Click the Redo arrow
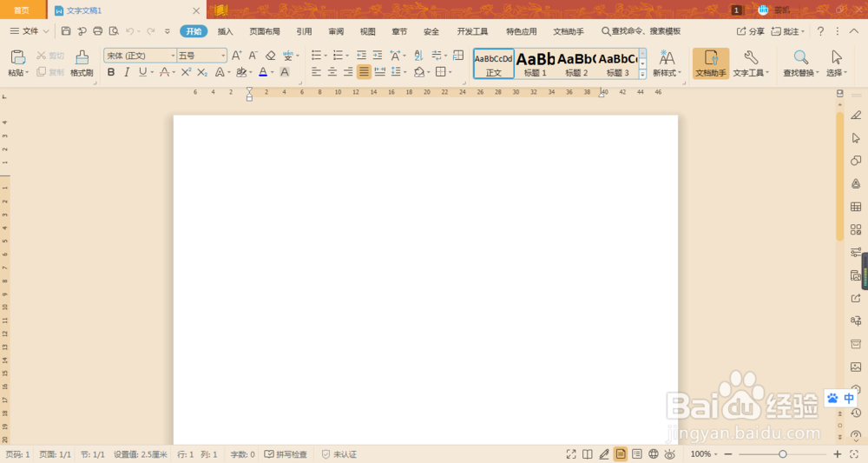This screenshot has height=463, width=868. (150, 31)
